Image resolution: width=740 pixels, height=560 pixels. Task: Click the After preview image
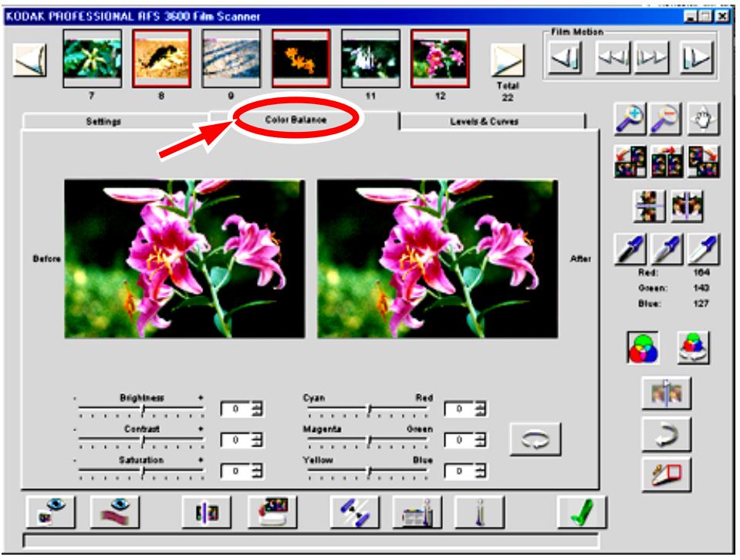tap(438, 258)
